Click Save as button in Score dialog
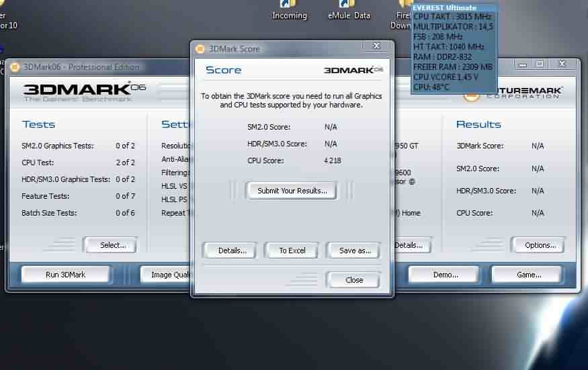The width and height of the screenshot is (588, 370). click(355, 250)
